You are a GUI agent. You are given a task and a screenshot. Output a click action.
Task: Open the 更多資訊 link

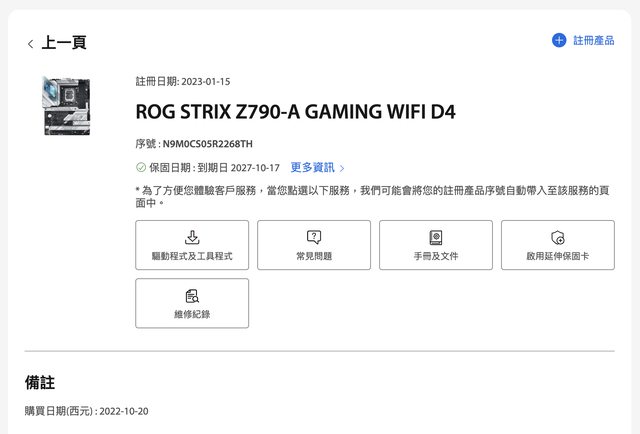tap(312, 168)
